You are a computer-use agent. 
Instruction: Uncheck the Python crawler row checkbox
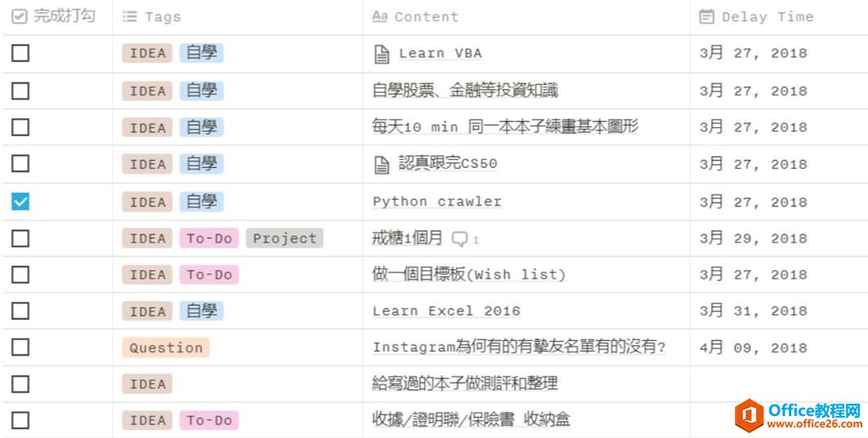coord(20,201)
